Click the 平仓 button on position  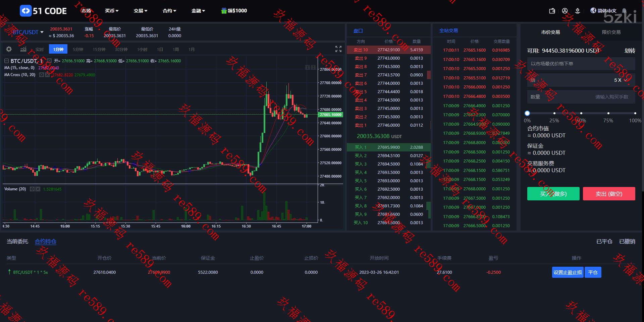coord(593,272)
